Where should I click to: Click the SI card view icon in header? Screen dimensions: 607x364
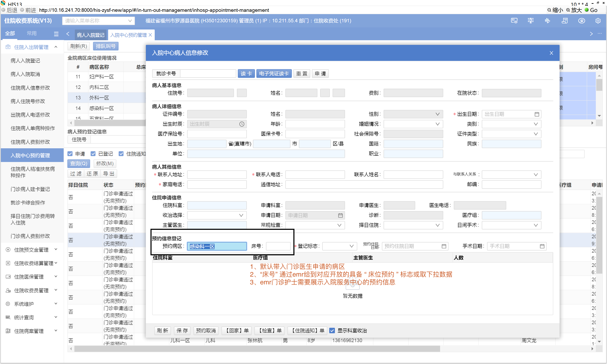(514, 21)
